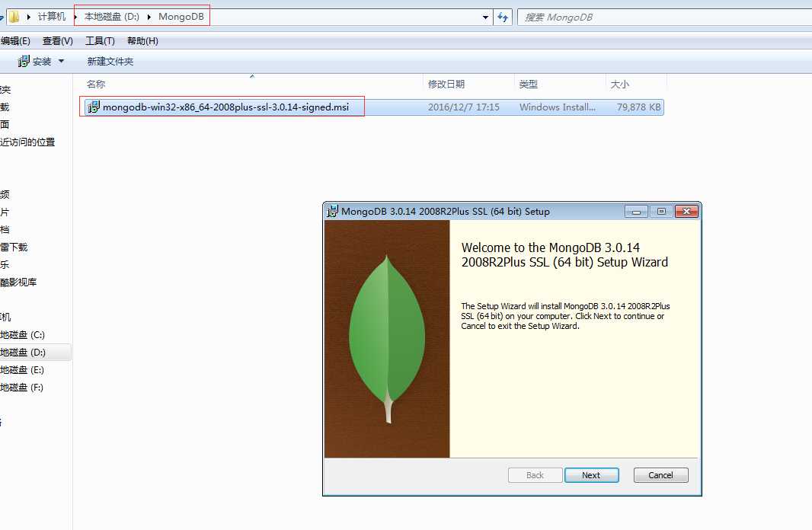Click the folder icon in address bar

(14, 17)
